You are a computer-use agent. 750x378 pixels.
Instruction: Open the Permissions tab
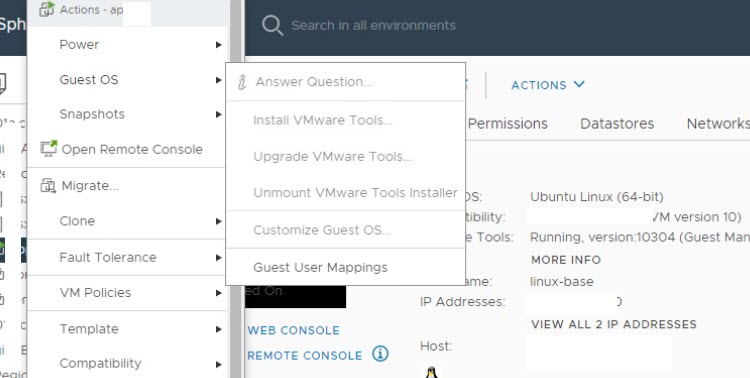tap(507, 124)
